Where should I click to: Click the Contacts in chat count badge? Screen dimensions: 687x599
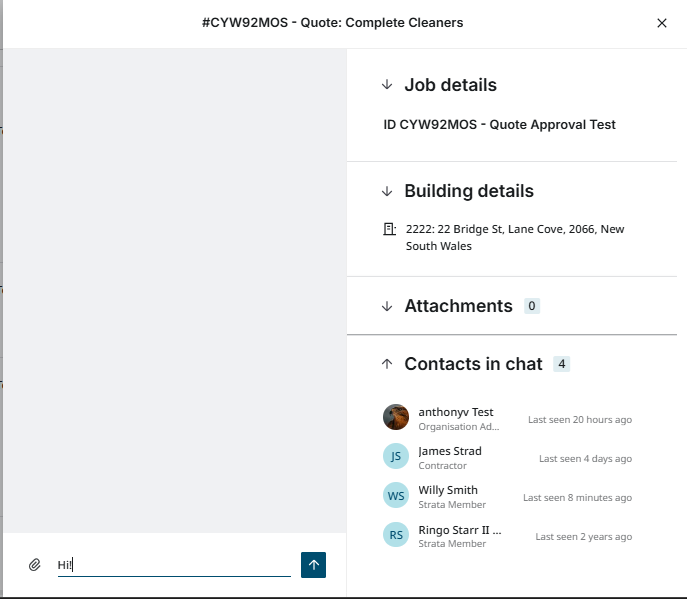tap(562, 364)
